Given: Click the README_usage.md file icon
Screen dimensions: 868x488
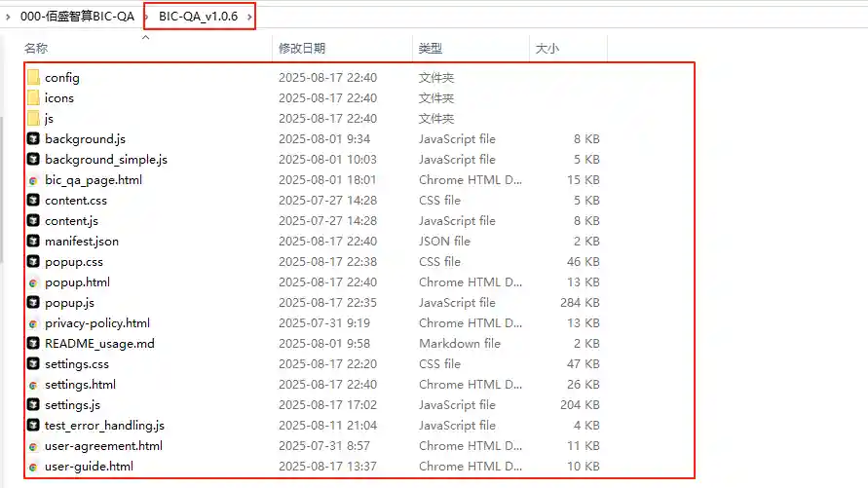Looking at the screenshot, I should pos(33,344).
